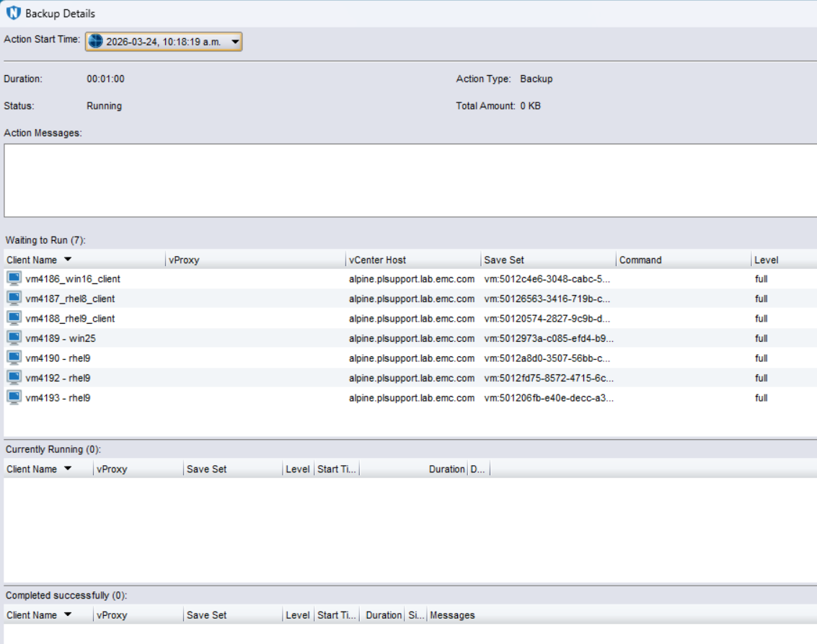817x644 pixels.
Task: Click Messages header in Completed successfully table
Action: click(x=452, y=615)
